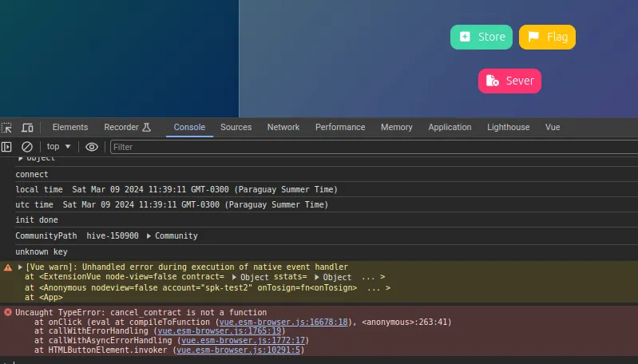Open link vue.esm-browser.js:1772:17
The image size is (638, 364).
(x=243, y=340)
